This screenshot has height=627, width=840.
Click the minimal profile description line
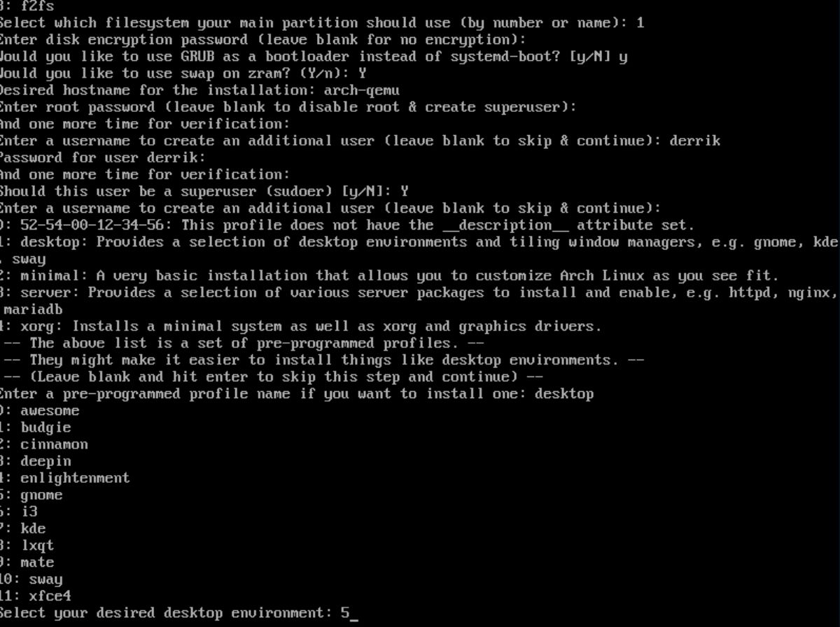(x=389, y=276)
